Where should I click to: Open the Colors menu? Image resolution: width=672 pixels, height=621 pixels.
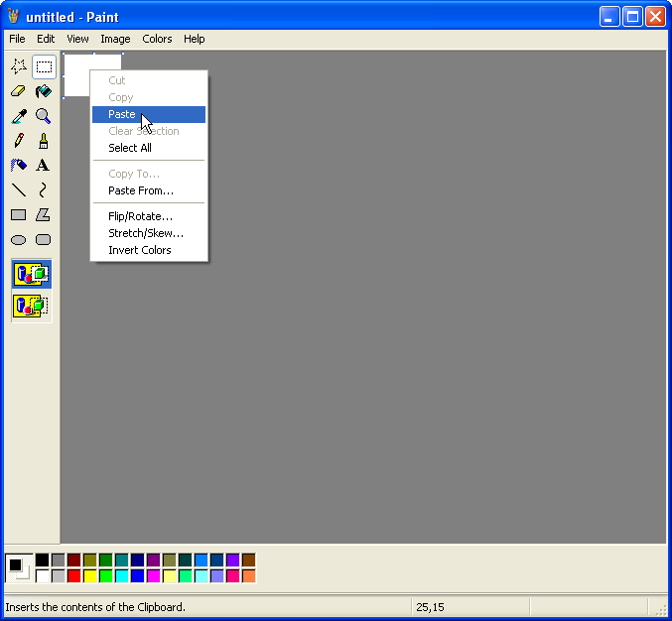pos(157,39)
